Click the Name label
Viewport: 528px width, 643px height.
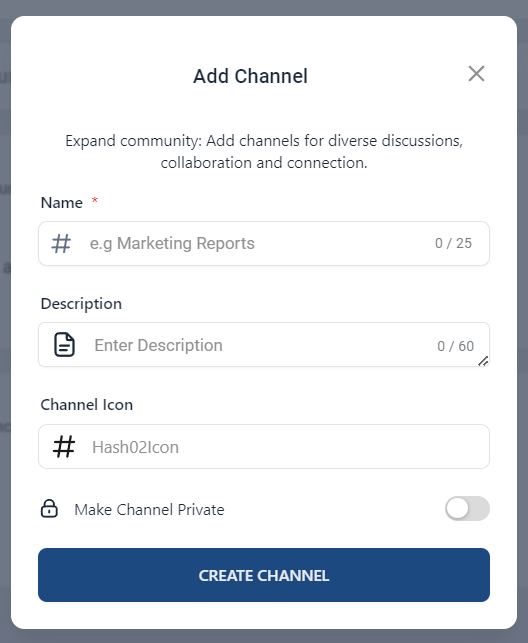62,203
